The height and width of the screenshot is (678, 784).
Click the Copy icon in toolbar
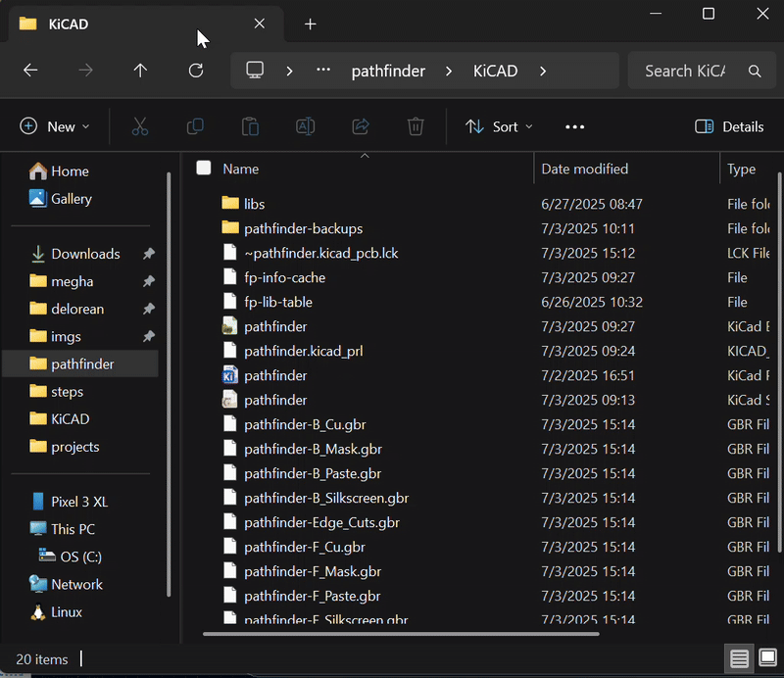(x=195, y=126)
